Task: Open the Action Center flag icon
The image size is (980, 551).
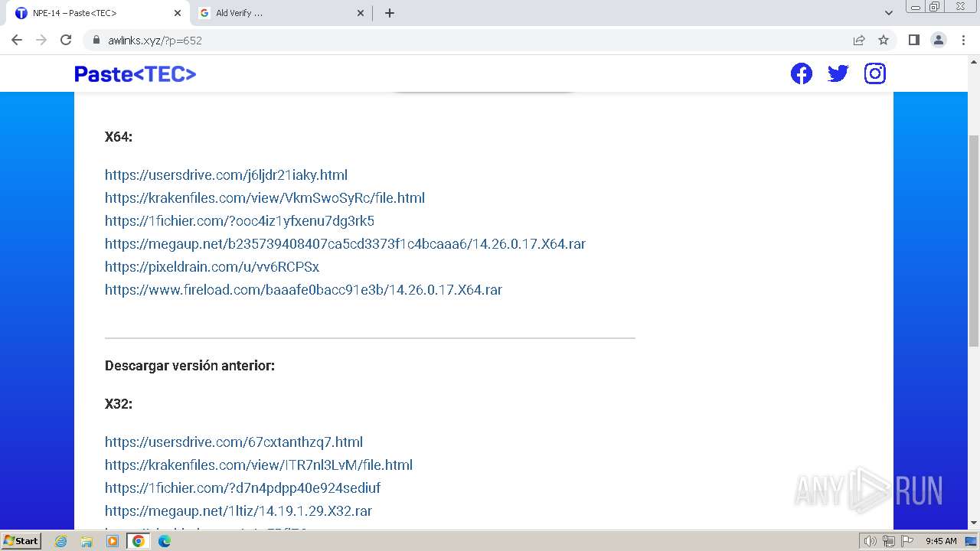Action: point(907,541)
